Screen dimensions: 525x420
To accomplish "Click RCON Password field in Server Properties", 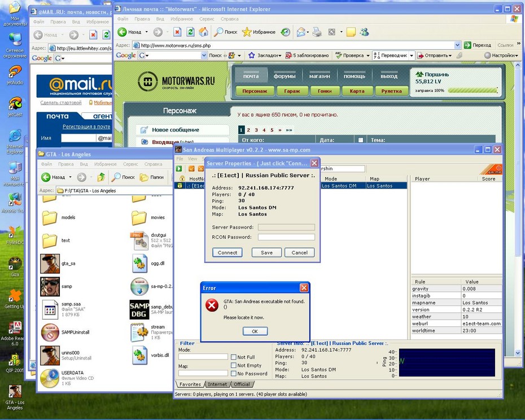I will [286, 237].
